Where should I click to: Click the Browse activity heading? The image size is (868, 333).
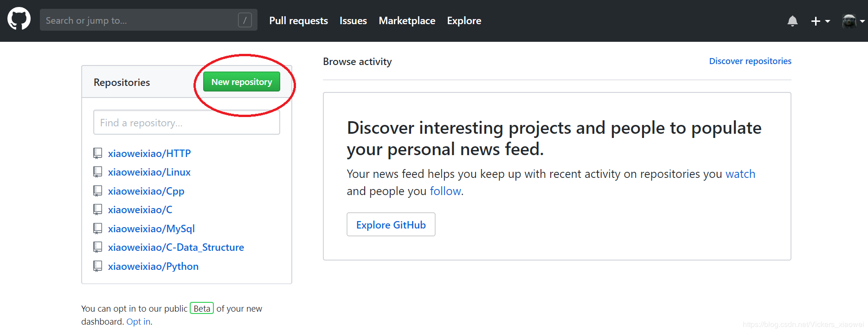coord(357,61)
